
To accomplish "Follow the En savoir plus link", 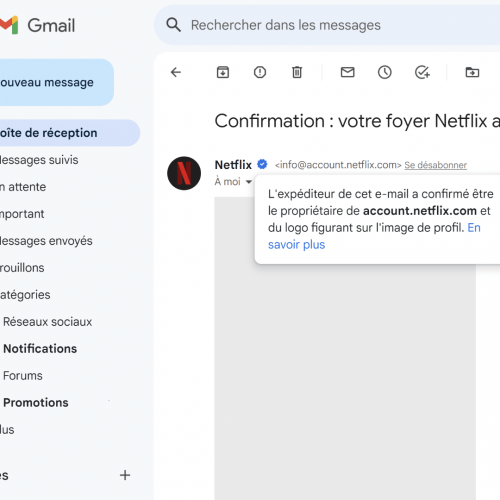I will [x=374, y=236].
